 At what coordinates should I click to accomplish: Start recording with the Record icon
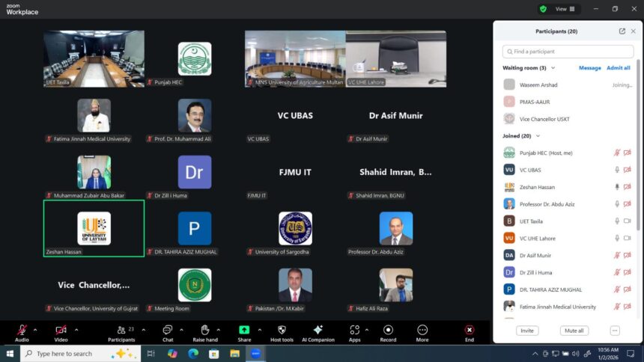[388, 330]
